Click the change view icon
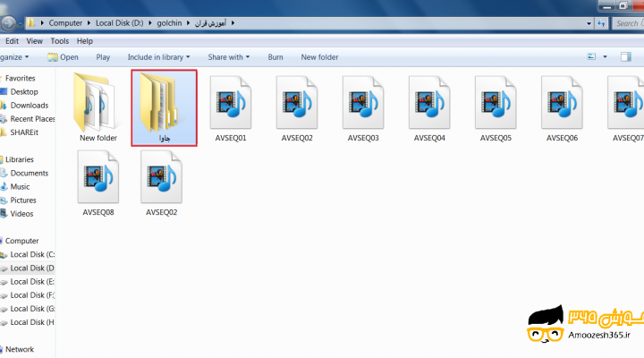 pos(591,56)
